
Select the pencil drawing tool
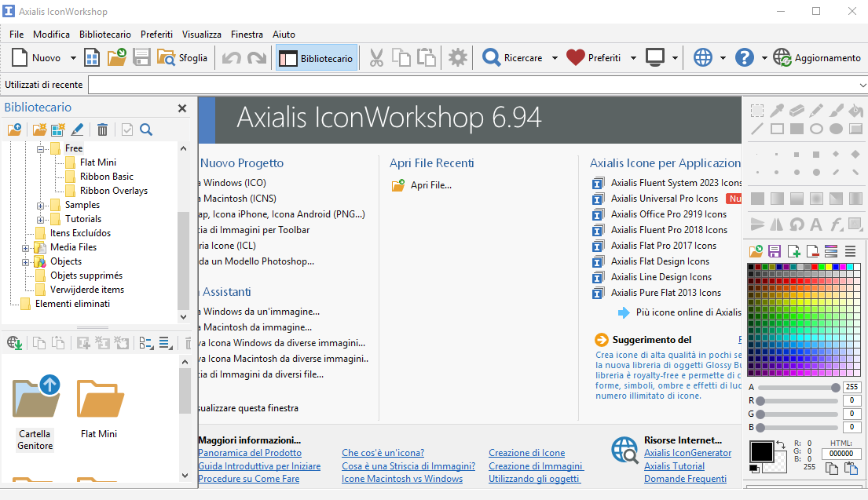coord(816,111)
